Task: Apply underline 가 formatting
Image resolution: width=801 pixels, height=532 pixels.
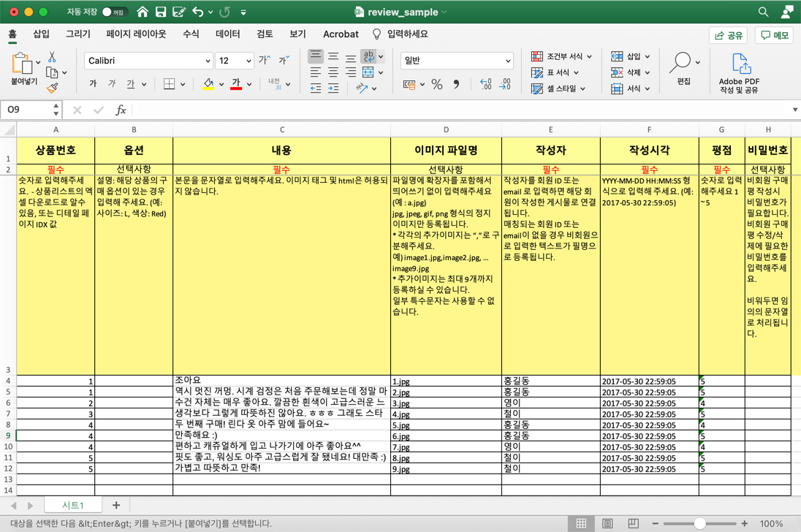Action: point(131,83)
